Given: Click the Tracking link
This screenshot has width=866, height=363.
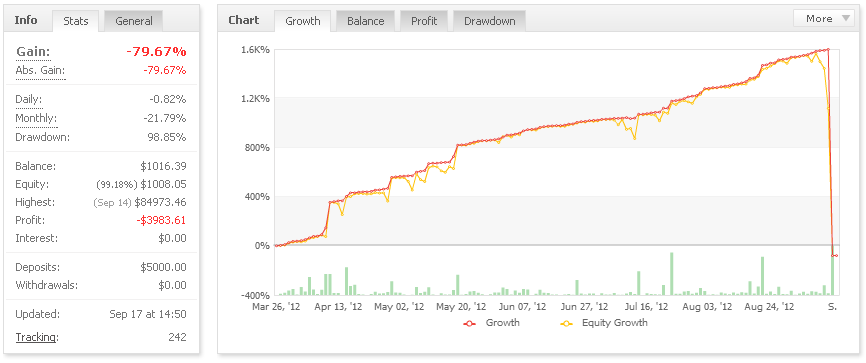Looking at the screenshot, I should point(36,337).
